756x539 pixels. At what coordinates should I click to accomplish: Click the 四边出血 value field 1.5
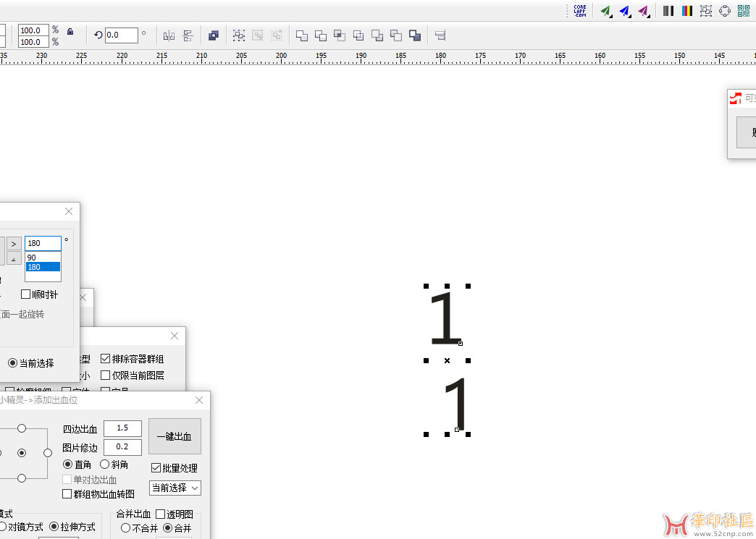[122, 428]
